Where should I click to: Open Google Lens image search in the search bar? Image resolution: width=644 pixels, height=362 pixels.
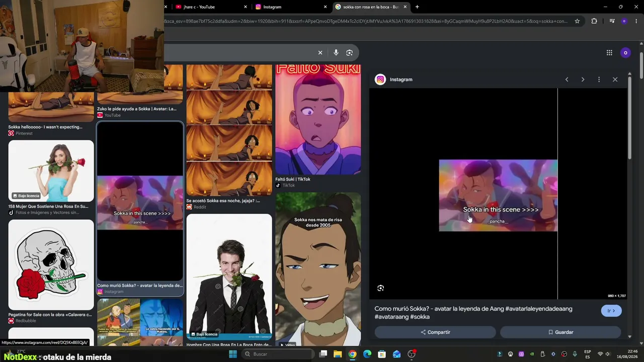(350, 53)
